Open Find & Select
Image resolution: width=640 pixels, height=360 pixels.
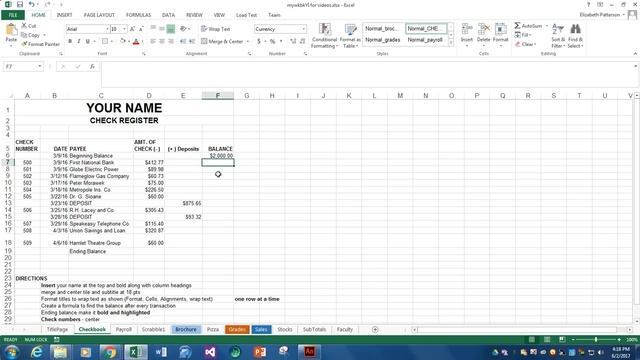(576, 36)
